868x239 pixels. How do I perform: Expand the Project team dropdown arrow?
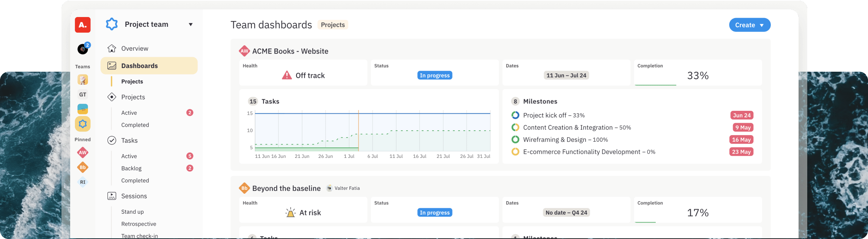191,25
